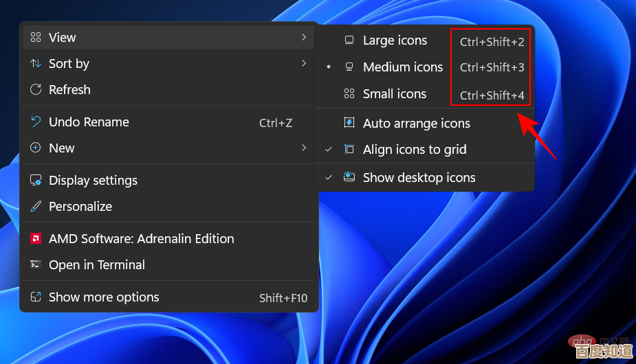This screenshot has width=636, height=364.
Task: Click the Display settings monitor icon
Action: [36, 181]
